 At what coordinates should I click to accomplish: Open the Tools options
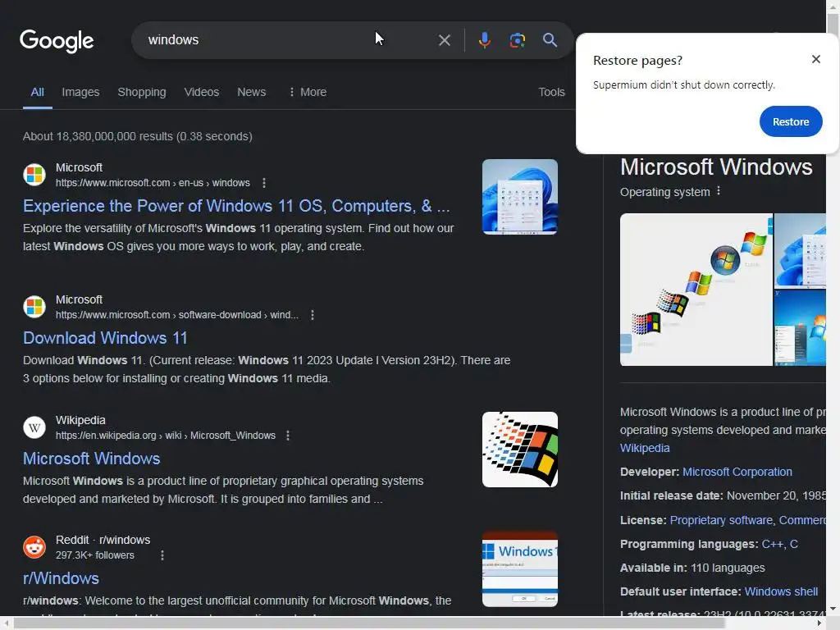click(552, 92)
